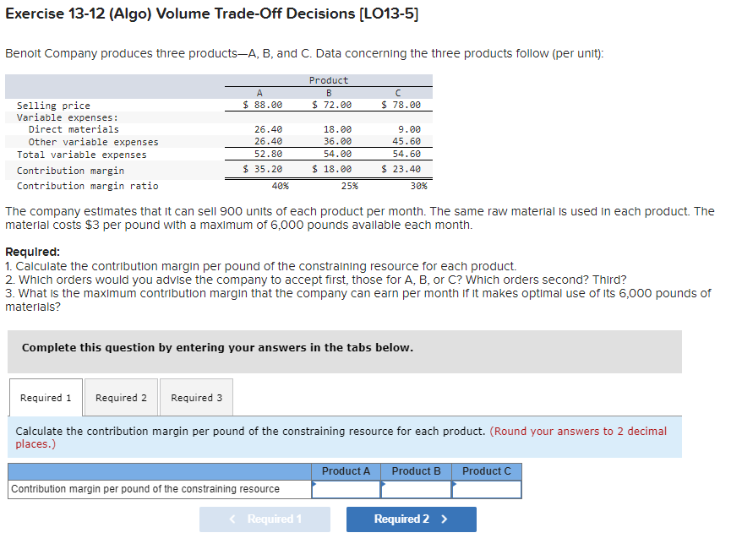Viewport: 742px width, 560px height.
Task: Click the Product B column header
Action: coord(416,472)
